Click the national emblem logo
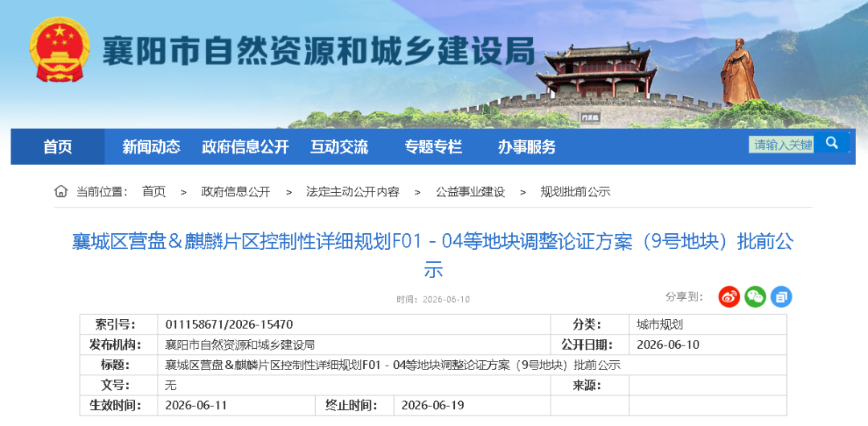The width and height of the screenshot is (868, 426). click(59, 49)
